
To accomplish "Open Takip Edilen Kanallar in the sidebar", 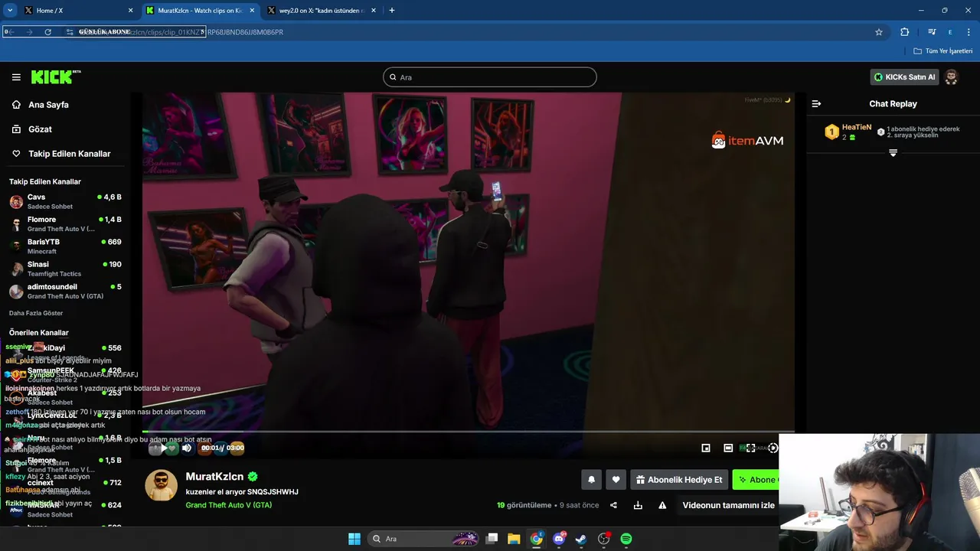I will [69, 154].
